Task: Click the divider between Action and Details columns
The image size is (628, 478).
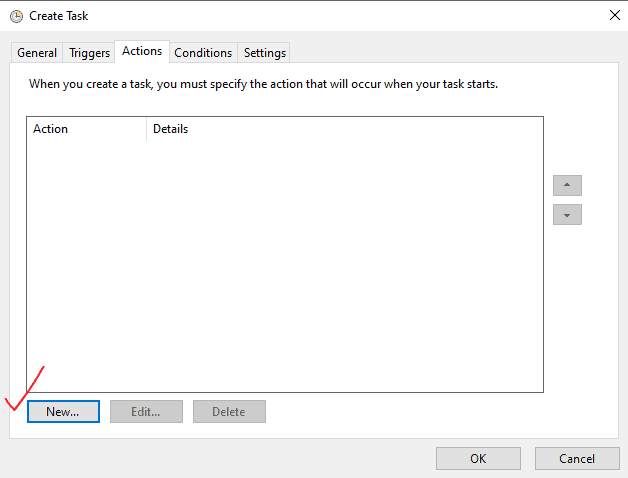Action: coord(147,129)
